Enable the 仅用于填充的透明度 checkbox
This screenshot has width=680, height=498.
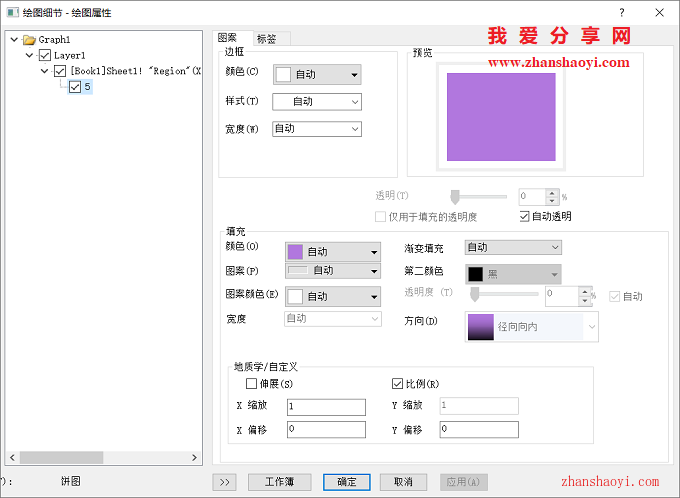click(380, 216)
